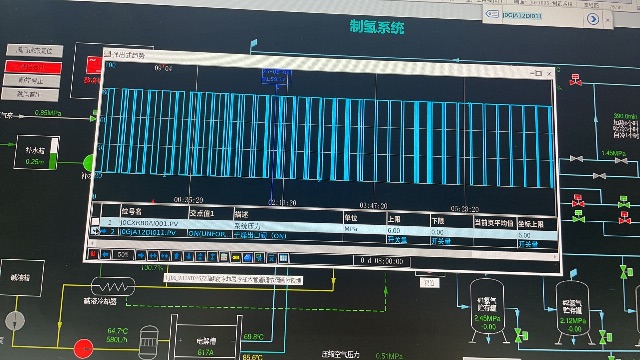Toggle checkbox for row J0GJA12DI011.PV
This screenshot has height=360, width=640.
pyautogui.click(x=95, y=231)
